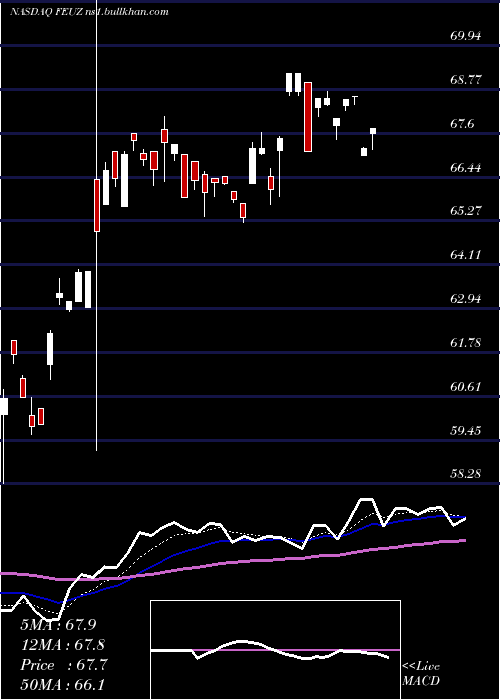The image size is (500, 700).
Task: Select the 65.27 price level label
Action: (466, 211)
